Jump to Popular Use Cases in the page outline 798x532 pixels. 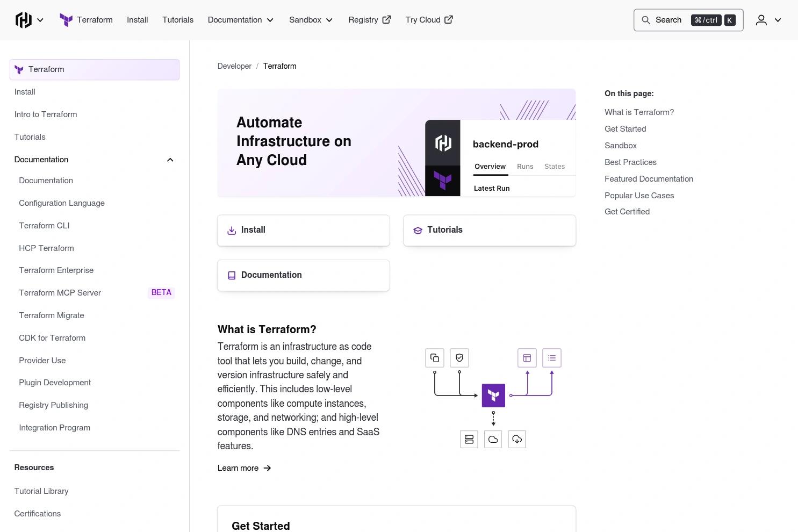[639, 196]
